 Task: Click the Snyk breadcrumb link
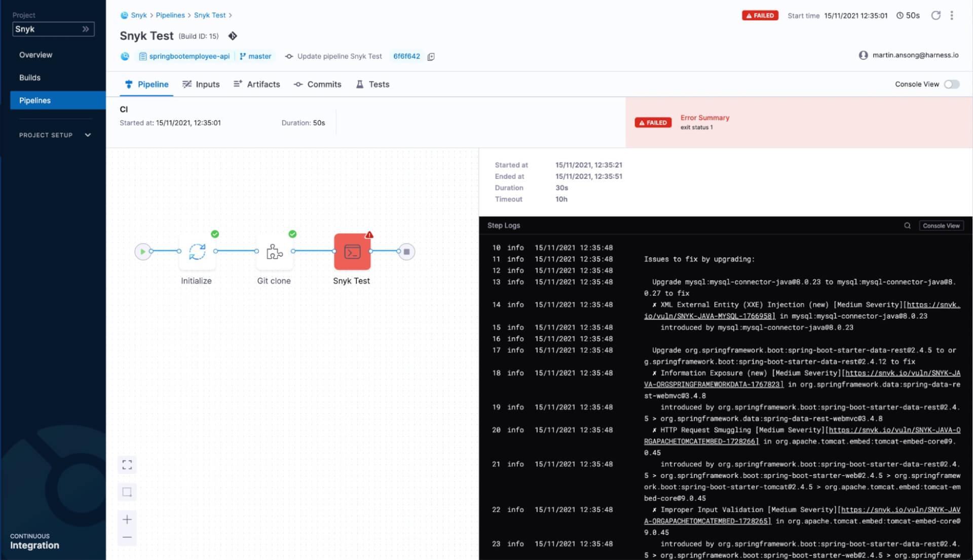coord(139,15)
